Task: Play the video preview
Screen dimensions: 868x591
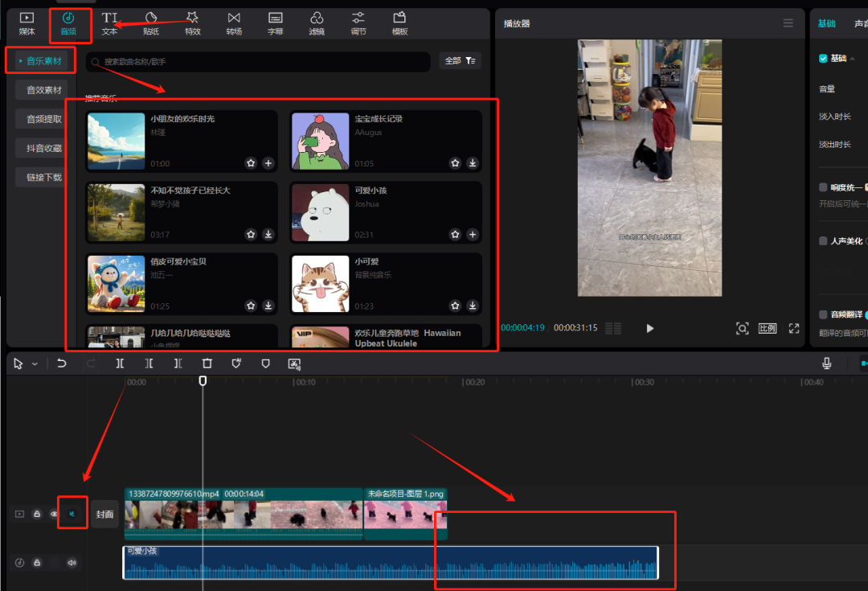Action: (650, 328)
